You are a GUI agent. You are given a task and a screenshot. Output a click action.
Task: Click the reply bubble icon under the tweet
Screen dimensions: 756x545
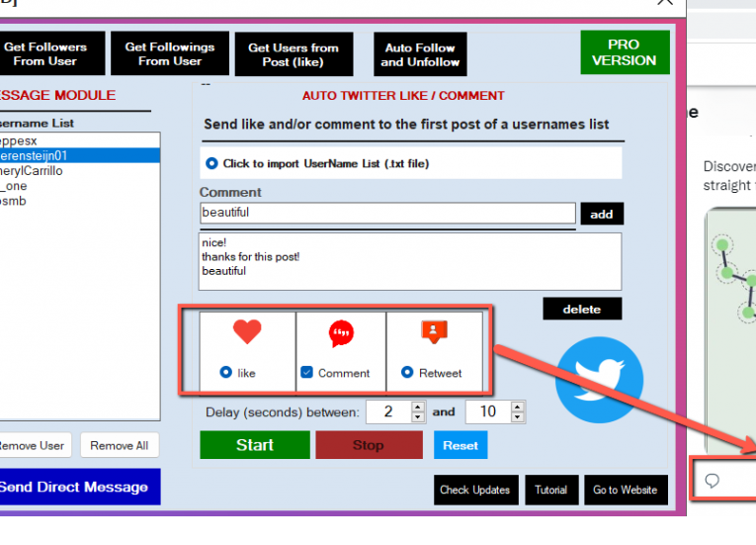point(712,481)
